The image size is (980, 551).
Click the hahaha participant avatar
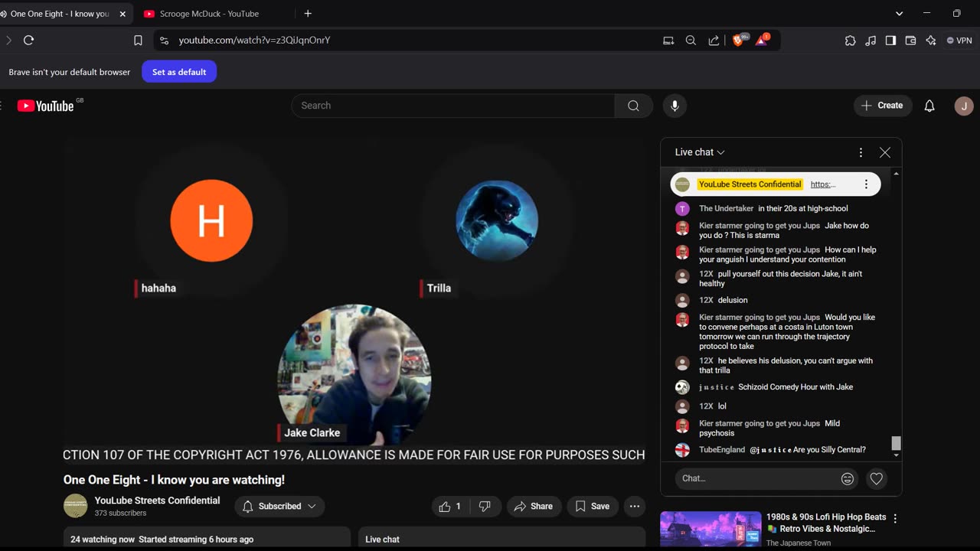click(211, 221)
